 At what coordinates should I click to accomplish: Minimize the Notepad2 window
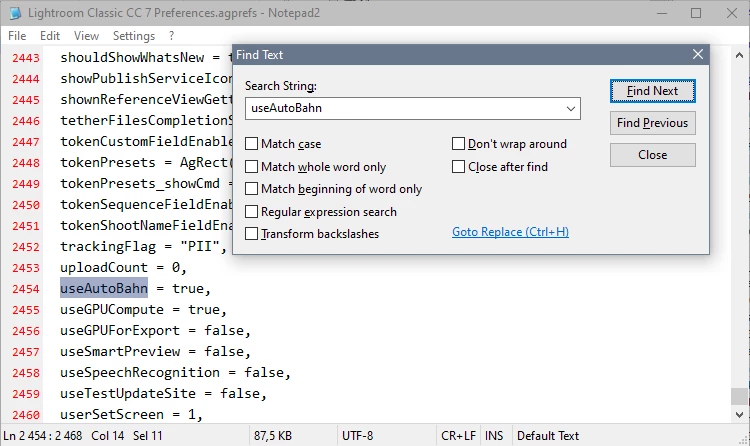coord(662,13)
